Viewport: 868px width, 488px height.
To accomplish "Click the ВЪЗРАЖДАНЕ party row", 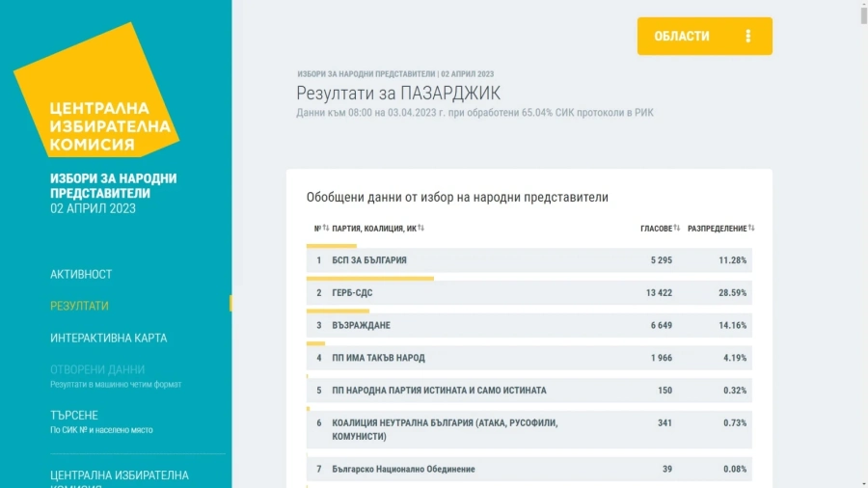I will (529, 325).
